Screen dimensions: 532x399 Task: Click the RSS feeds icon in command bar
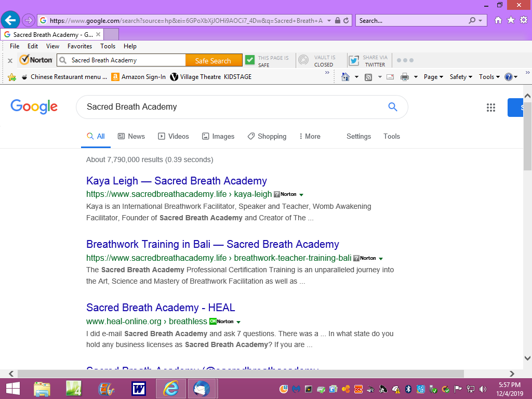pyautogui.click(x=368, y=77)
